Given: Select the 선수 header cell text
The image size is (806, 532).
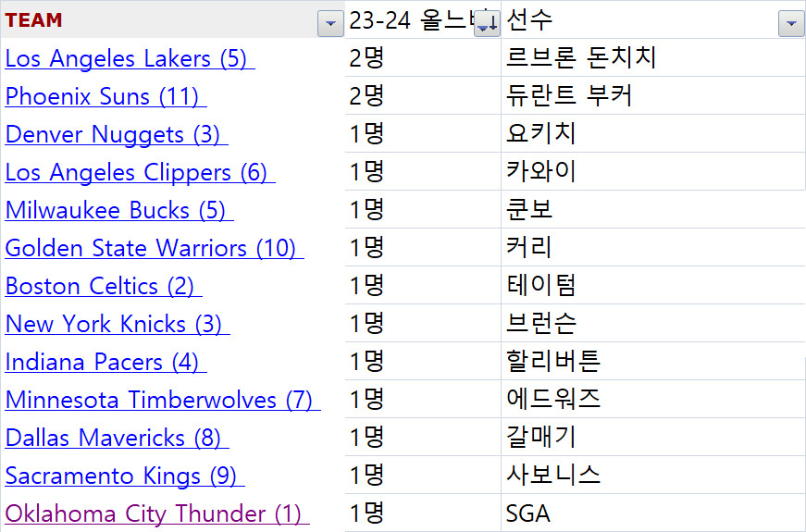Looking at the screenshot, I should [x=529, y=19].
